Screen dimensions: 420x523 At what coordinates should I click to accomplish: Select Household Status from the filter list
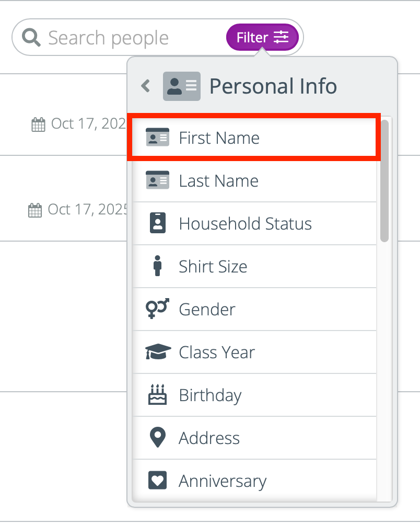[254, 223]
